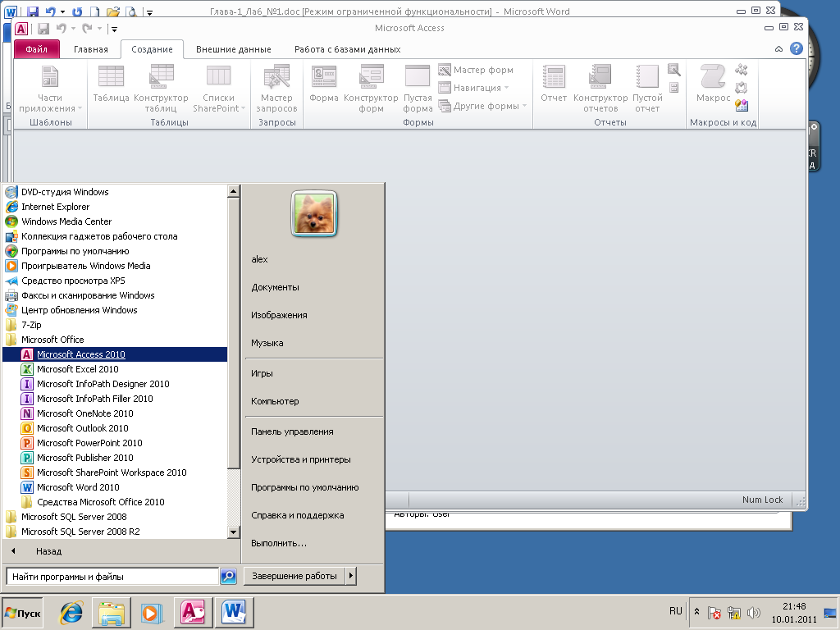Click Windows Media Player taskbar icon
Image resolution: width=840 pixels, height=630 pixels.
click(x=152, y=613)
